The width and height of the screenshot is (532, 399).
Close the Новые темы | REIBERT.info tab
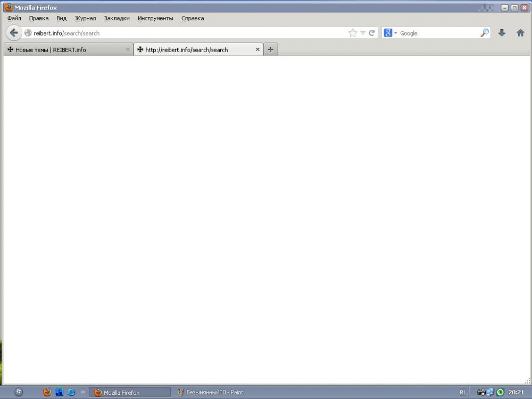tap(128, 49)
